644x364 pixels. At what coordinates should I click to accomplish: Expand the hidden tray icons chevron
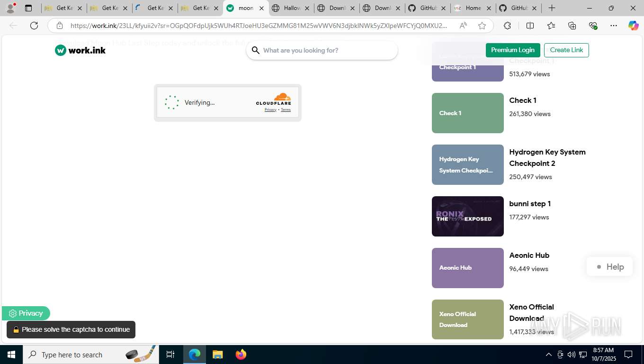click(548, 355)
